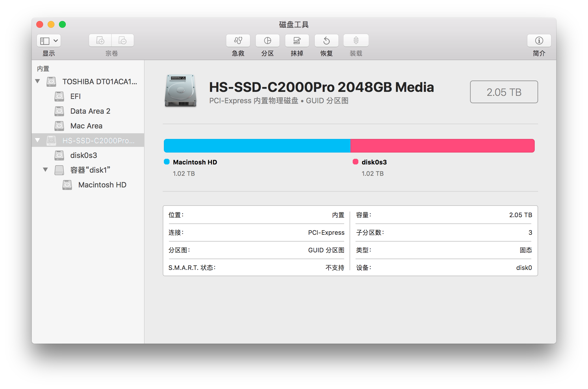Image resolution: width=588 pixels, height=389 pixels.
Task: Select Macintosh HD in the sidebar
Action: coord(102,185)
